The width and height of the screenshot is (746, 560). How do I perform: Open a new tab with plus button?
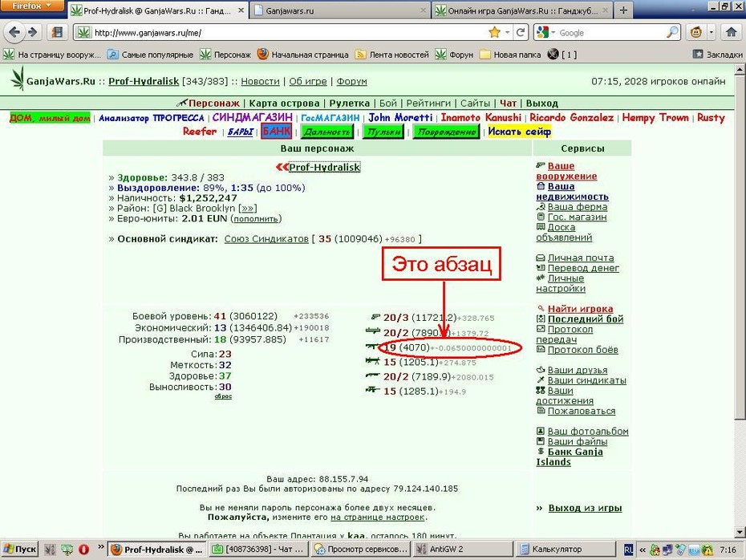[x=623, y=10]
